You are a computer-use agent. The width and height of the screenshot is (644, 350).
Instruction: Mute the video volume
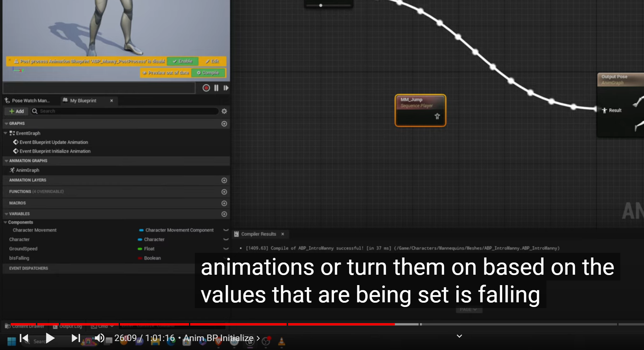click(x=99, y=338)
